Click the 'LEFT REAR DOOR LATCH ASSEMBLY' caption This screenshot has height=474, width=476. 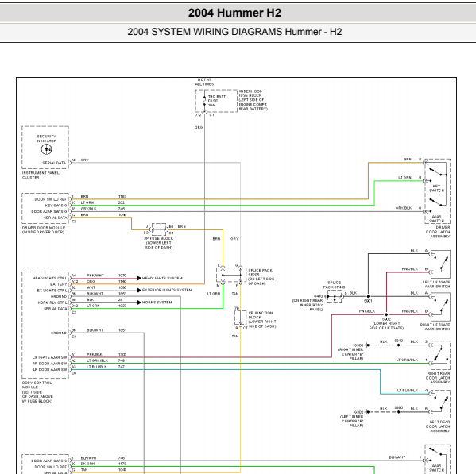click(438, 426)
